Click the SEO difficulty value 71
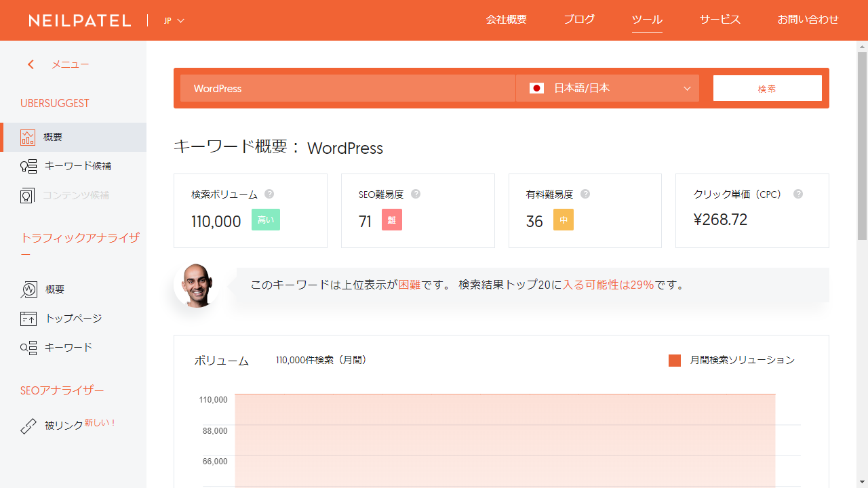 tap(366, 221)
